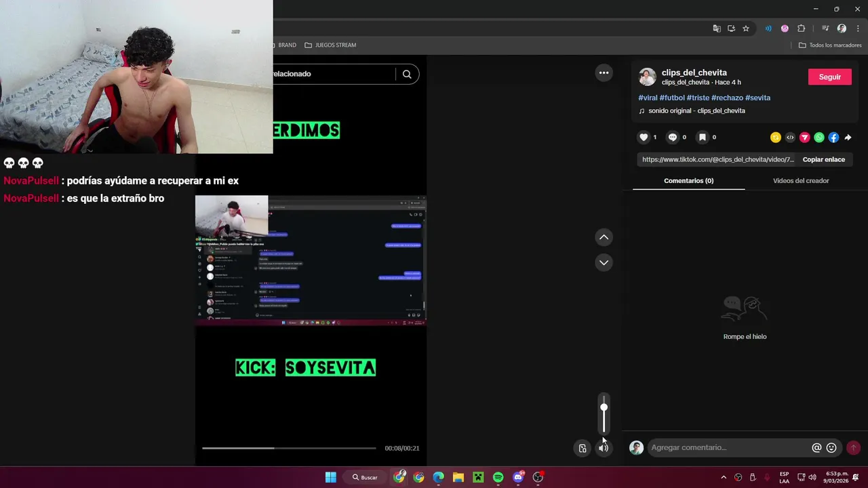Open the Windows Start menu
The width and height of the screenshot is (868, 488).
pyautogui.click(x=330, y=477)
